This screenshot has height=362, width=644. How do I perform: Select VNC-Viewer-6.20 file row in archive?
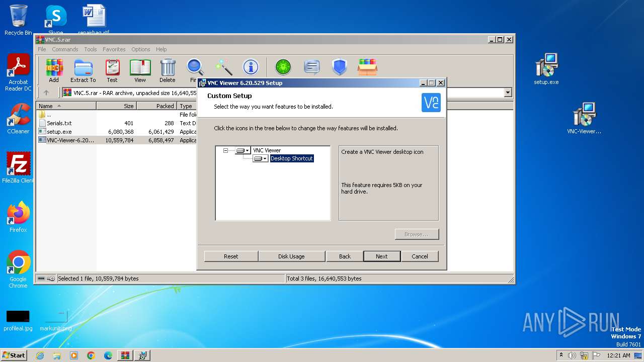(x=117, y=140)
